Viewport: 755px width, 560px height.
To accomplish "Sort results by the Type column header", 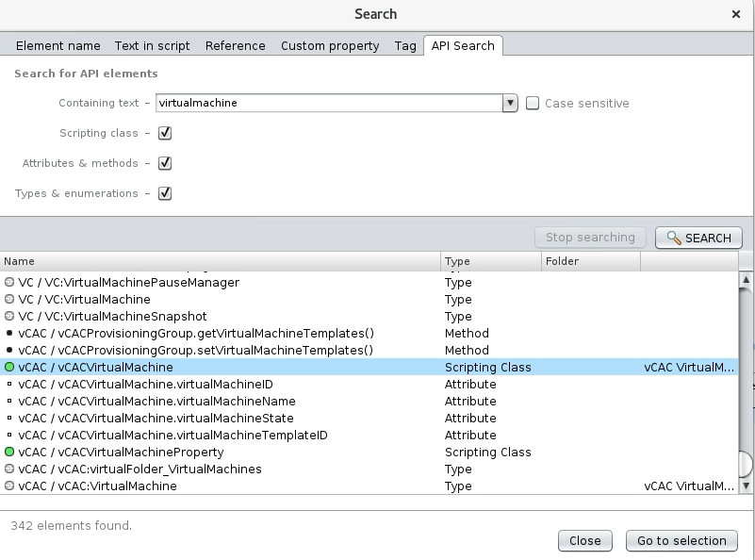I will click(491, 261).
